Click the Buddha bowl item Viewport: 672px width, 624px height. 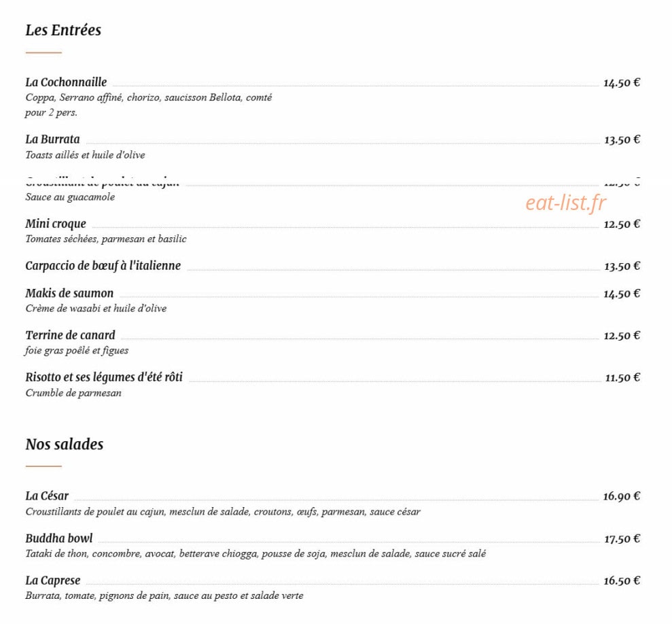pos(58,538)
